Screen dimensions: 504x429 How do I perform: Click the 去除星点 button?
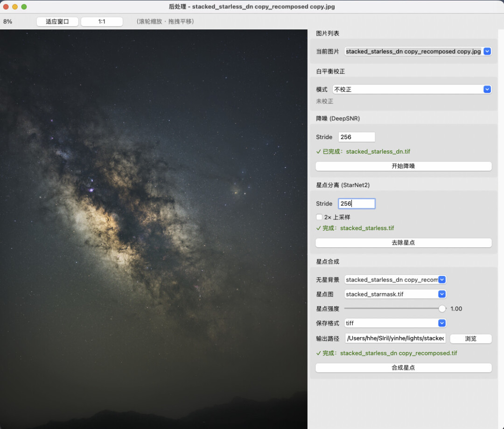(403, 242)
